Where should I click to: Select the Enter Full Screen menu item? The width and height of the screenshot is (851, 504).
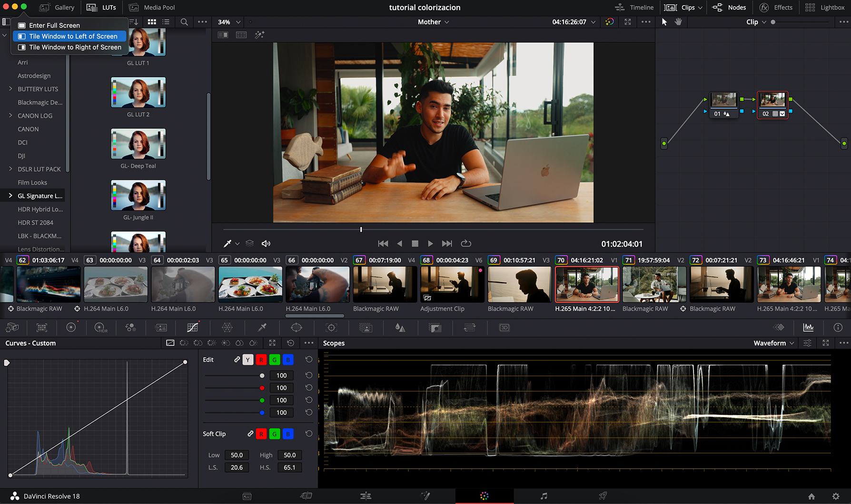(x=69, y=25)
